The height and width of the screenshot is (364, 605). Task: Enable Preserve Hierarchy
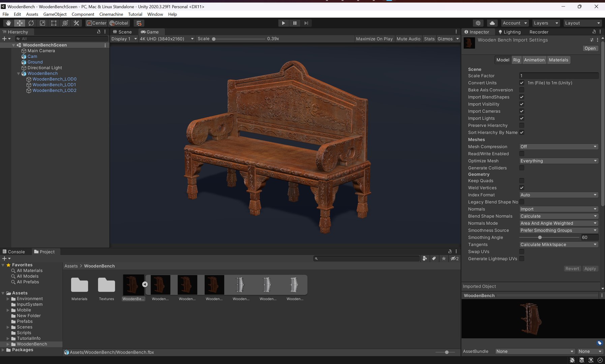coord(522,125)
